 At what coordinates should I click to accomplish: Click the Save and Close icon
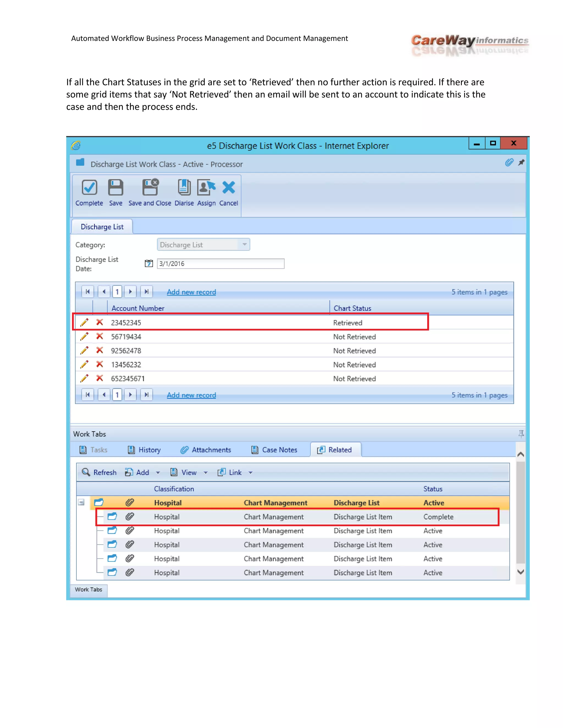point(150,187)
